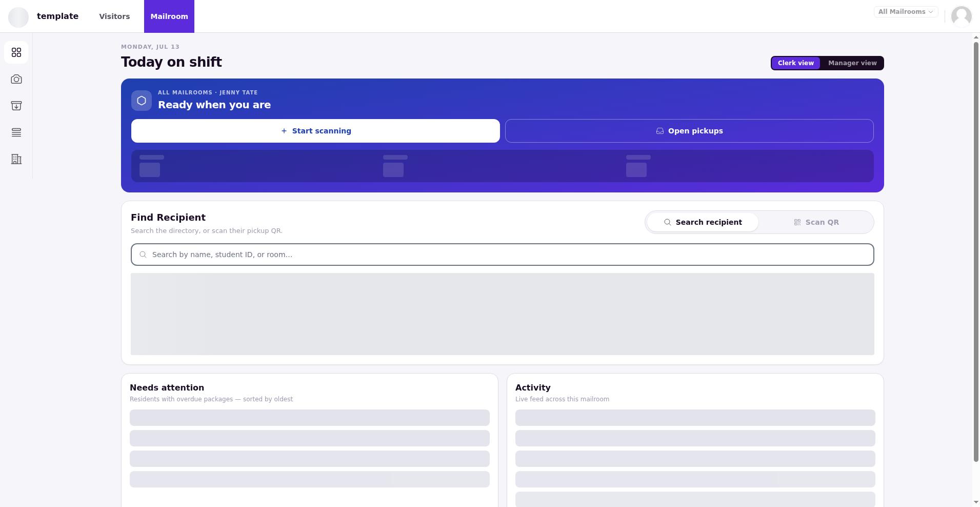The width and height of the screenshot is (980, 507).
Task: Click the Needs attention heading
Action: [167, 388]
